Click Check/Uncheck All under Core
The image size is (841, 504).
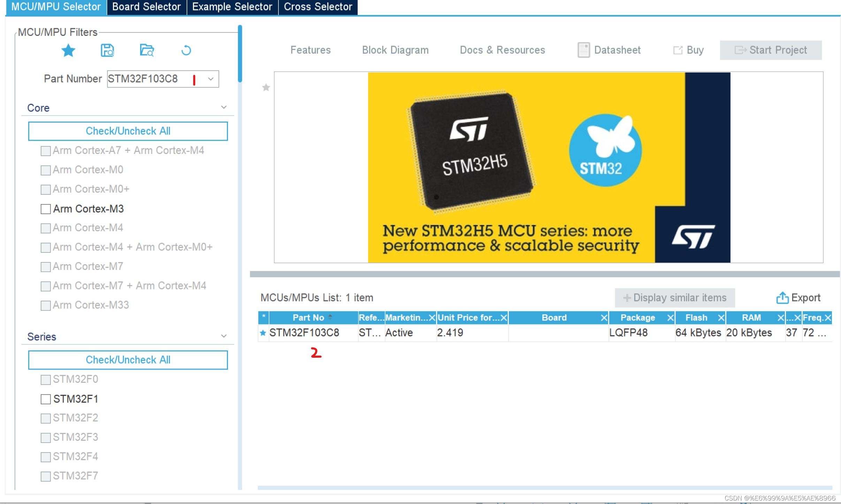[128, 131]
